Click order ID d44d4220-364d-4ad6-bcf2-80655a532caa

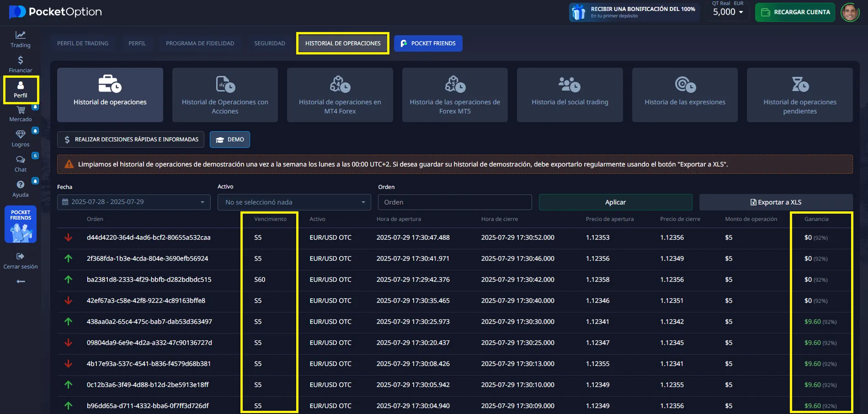(x=149, y=237)
